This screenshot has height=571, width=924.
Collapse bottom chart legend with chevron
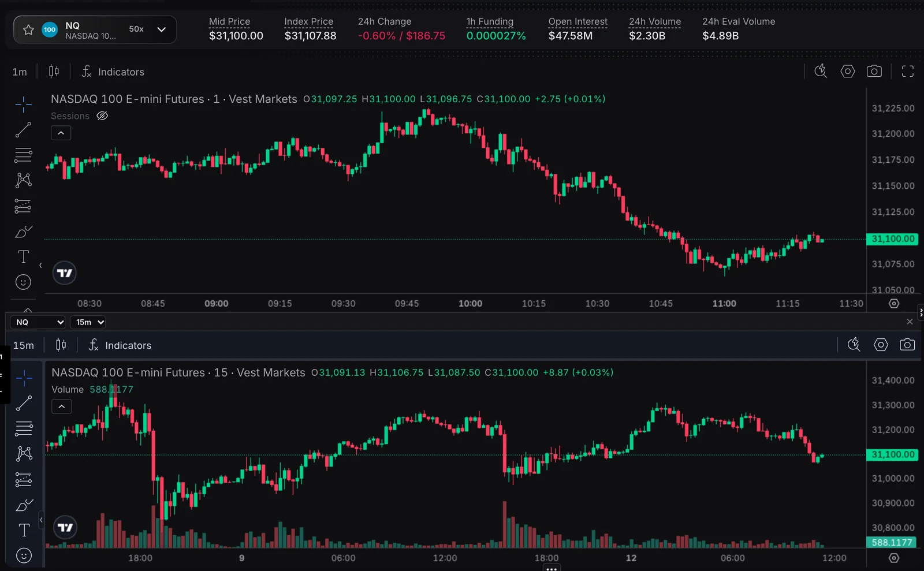tap(62, 406)
